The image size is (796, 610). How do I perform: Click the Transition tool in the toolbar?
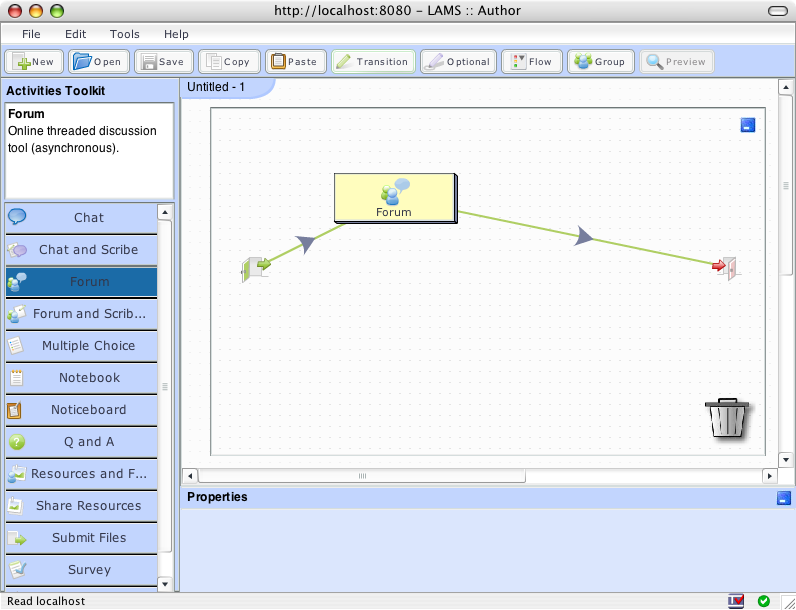click(372, 62)
